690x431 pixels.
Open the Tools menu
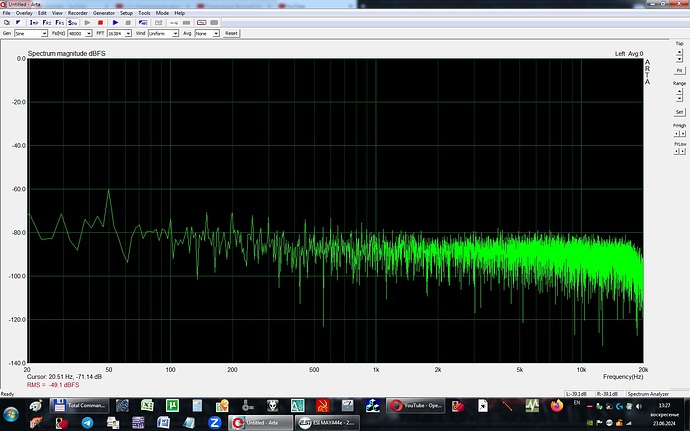(x=144, y=13)
